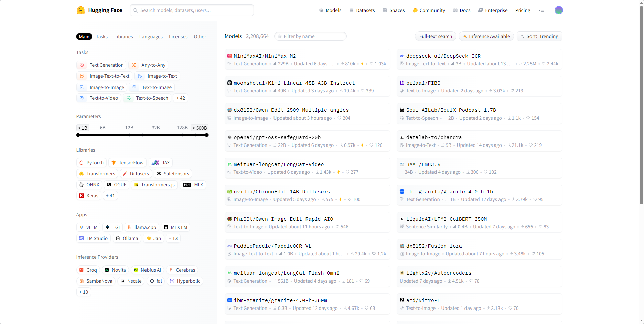Pick the GGUF library filter
Screen dimensions: 644x324
(x=117, y=185)
